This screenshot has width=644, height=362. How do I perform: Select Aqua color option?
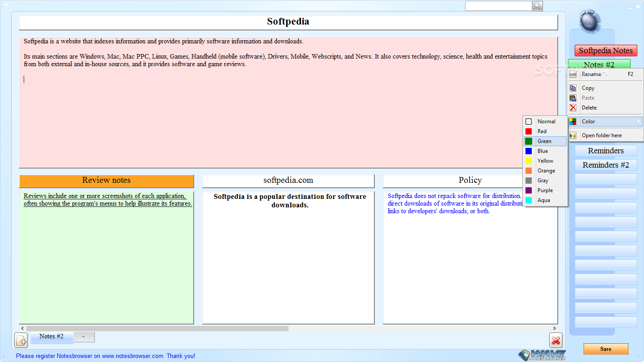click(x=545, y=200)
